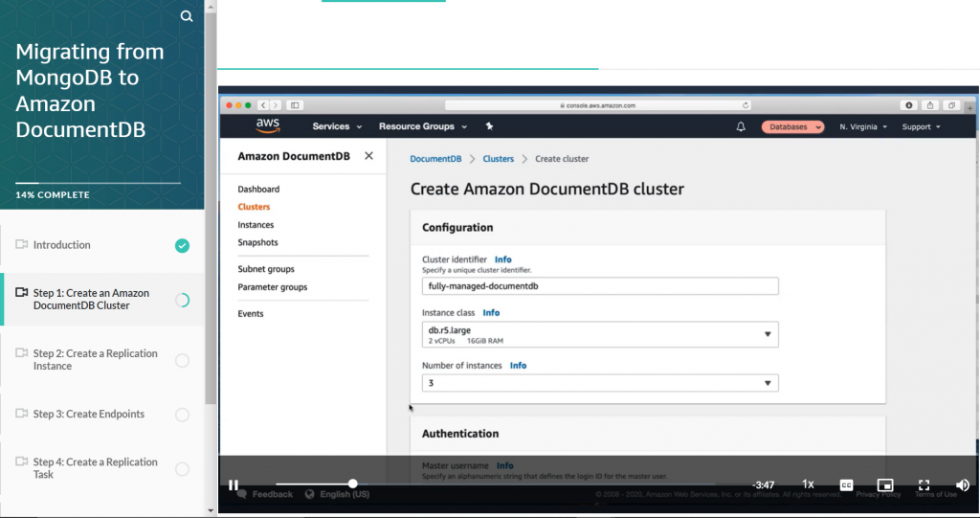The image size is (980, 518).
Task: Click the search magnifier icon
Action: [187, 16]
